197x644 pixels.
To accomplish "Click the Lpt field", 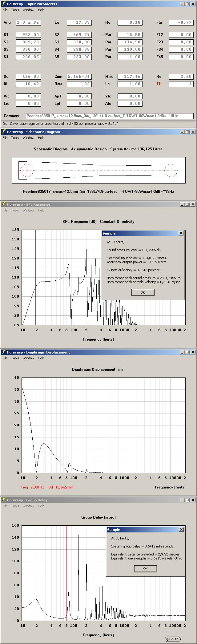I will pos(79,104).
